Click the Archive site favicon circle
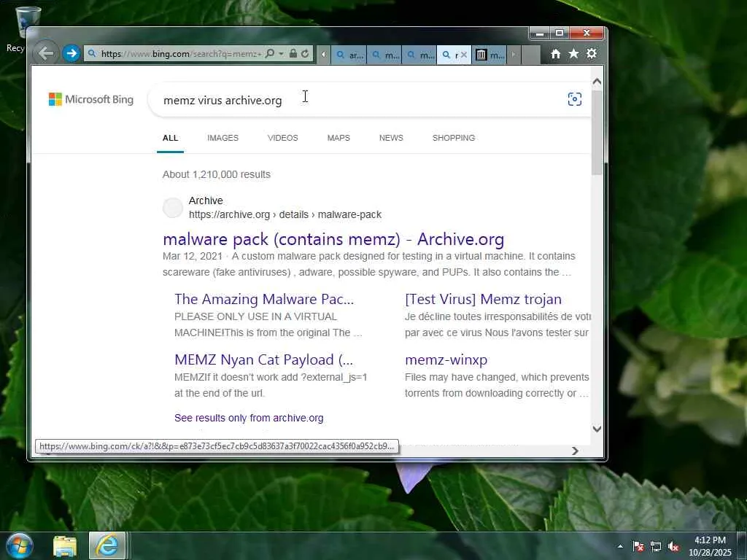The width and height of the screenshot is (747, 560). [x=173, y=208]
